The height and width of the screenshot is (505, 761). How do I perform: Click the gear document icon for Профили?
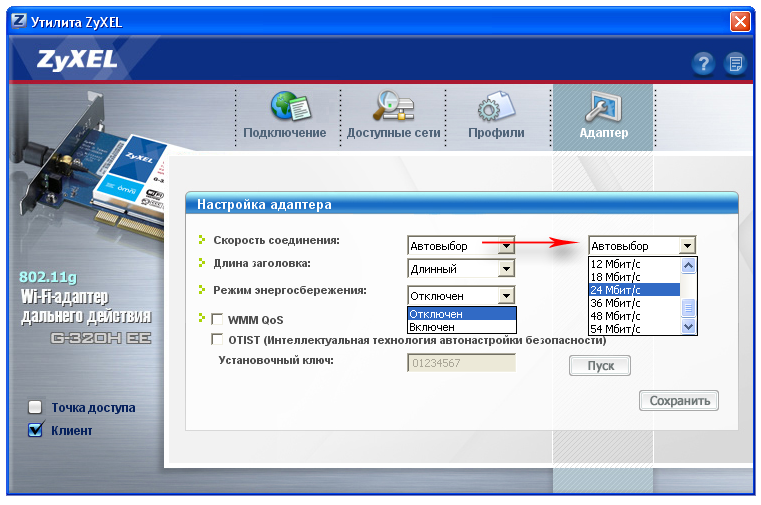[x=496, y=106]
